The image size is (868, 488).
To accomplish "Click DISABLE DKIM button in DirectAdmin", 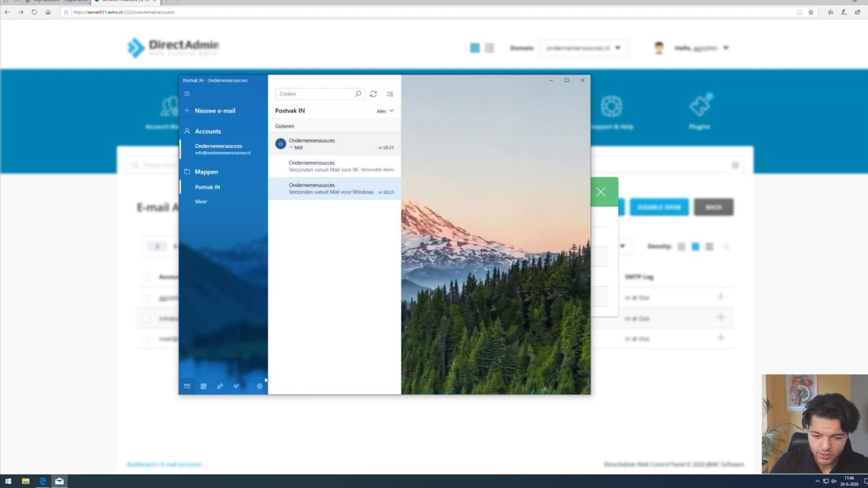I will point(659,207).
